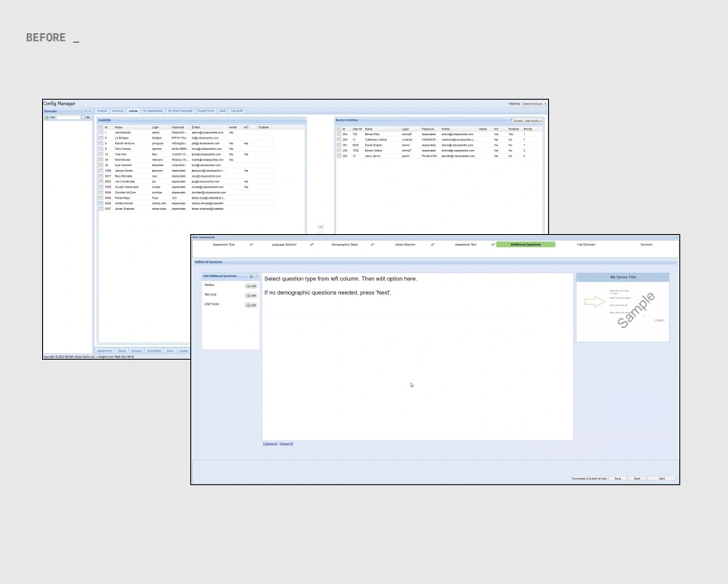Close the New Assessment window
Viewport: 728px width, 584px height.
(677, 237)
